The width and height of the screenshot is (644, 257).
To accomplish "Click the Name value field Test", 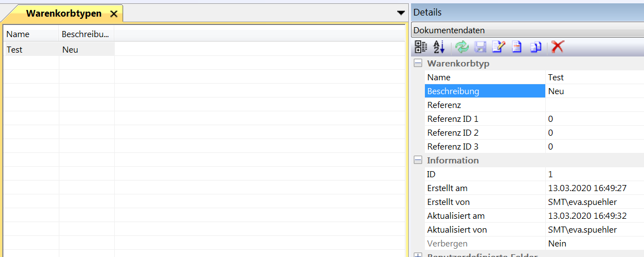I will 594,78.
